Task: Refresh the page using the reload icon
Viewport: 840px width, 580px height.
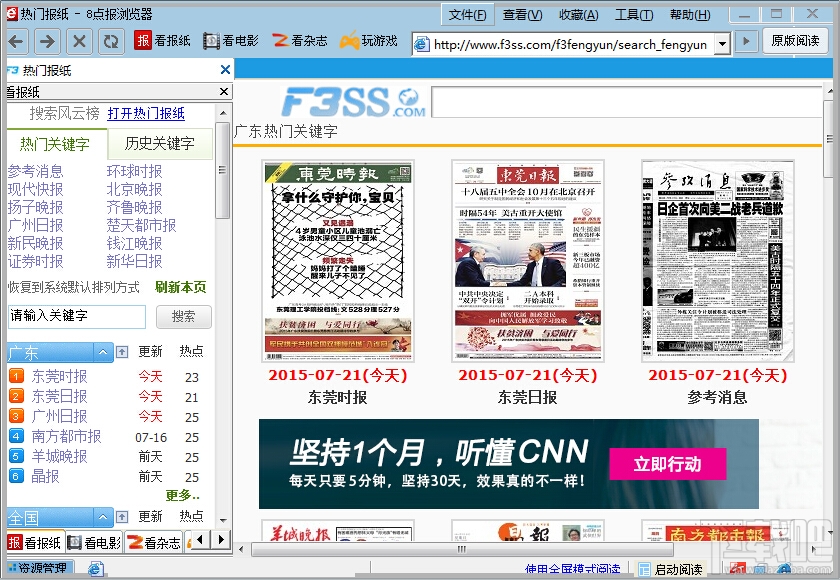Action: point(111,41)
